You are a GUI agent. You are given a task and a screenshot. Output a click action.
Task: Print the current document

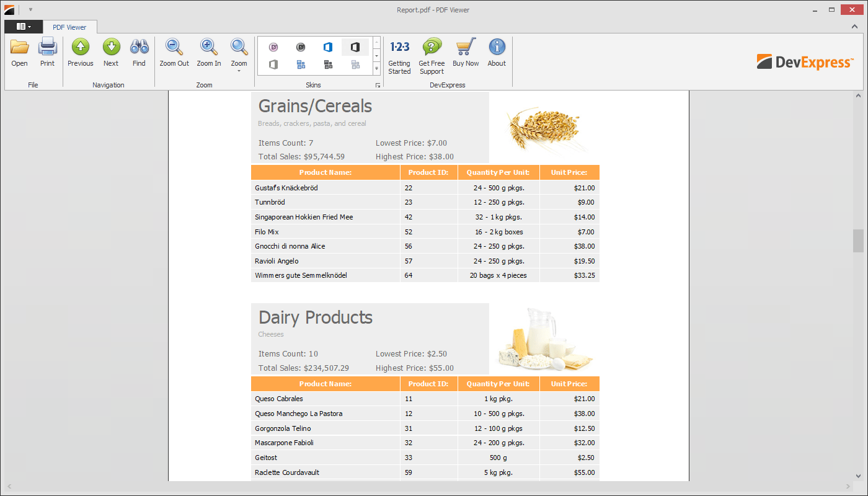tap(47, 53)
